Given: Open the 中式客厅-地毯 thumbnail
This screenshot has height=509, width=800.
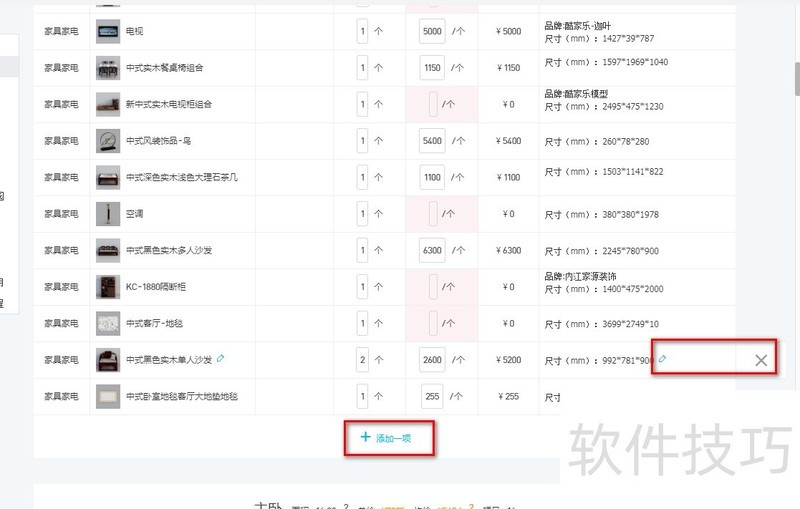Looking at the screenshot, I should 108,323.
